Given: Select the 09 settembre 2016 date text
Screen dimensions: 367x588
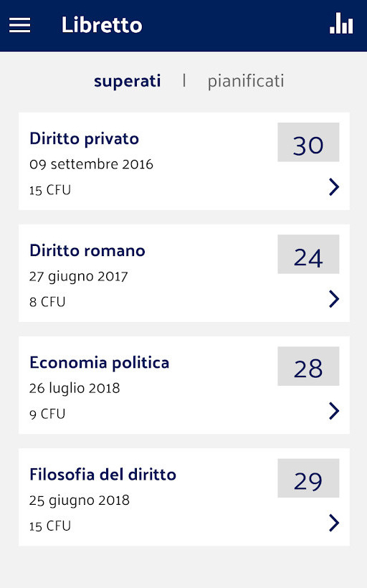Looking at the screenshot, I should point(91,164).
